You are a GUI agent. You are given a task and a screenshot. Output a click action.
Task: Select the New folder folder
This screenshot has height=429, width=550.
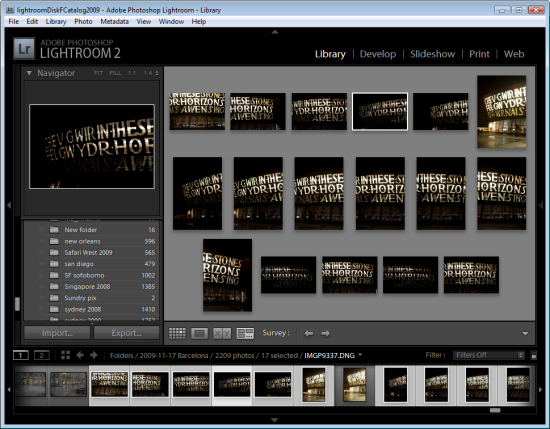click(x=91, y=230)
